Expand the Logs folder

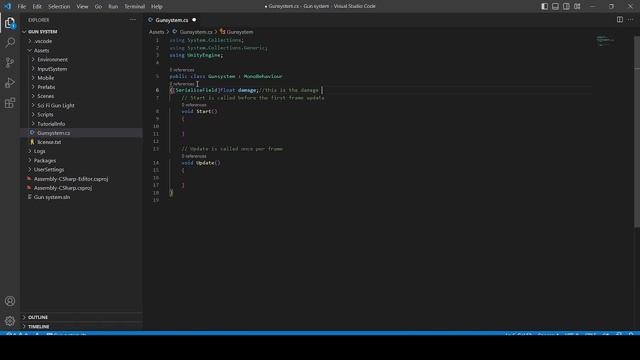tap(40, 151)
